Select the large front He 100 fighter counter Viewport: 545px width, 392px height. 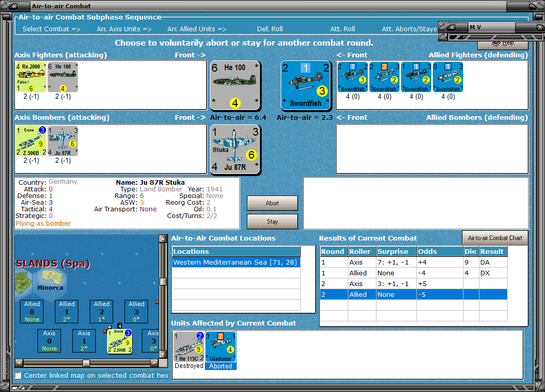point(235,85)
